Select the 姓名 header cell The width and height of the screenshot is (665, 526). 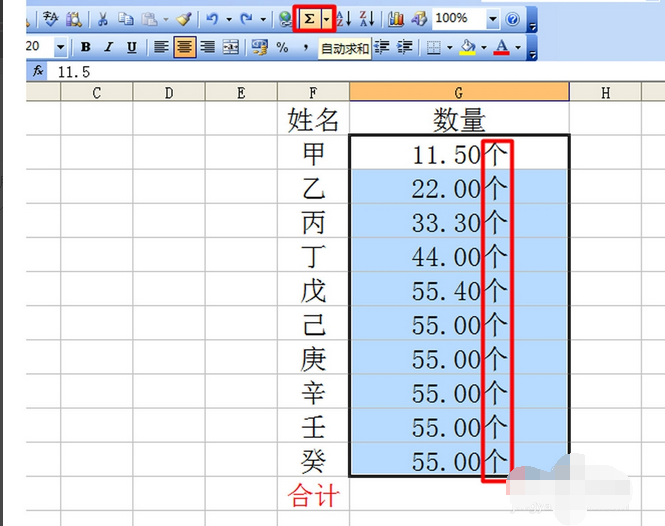click(x=313, y=118)
